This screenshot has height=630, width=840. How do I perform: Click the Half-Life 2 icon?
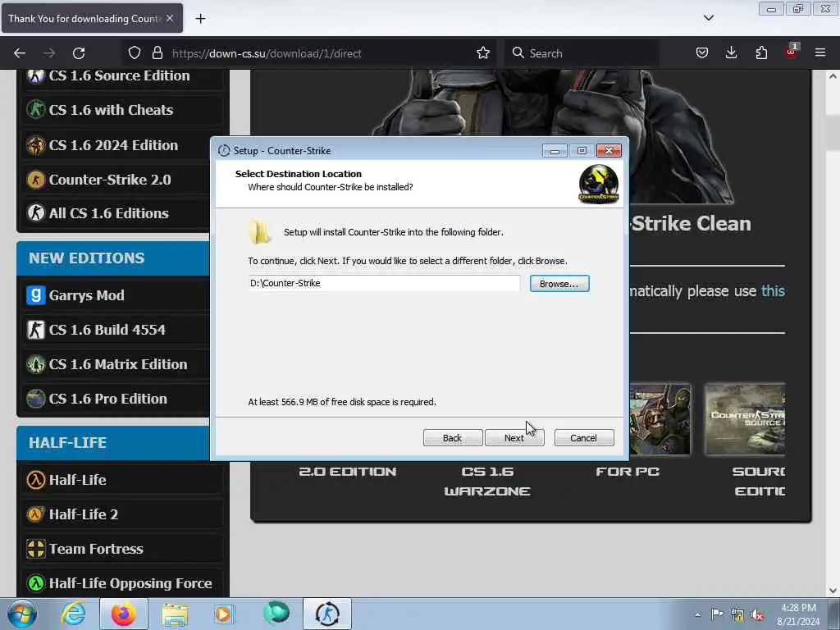36,514
